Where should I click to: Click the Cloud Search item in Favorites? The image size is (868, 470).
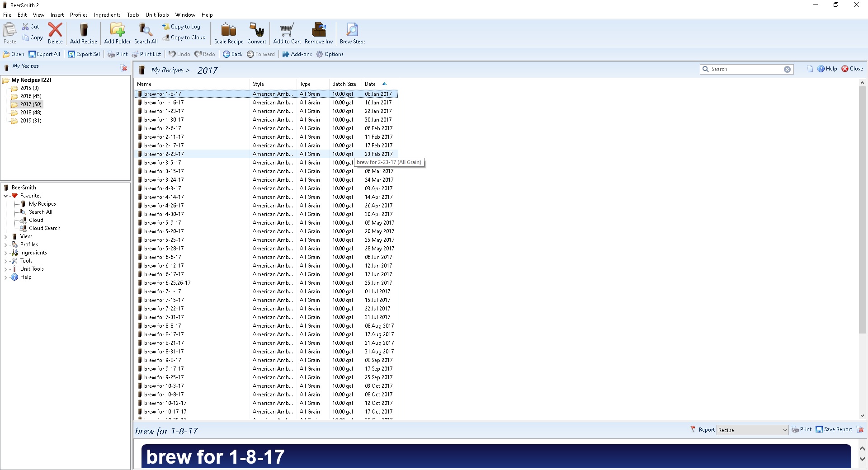(x=44, y=228)
